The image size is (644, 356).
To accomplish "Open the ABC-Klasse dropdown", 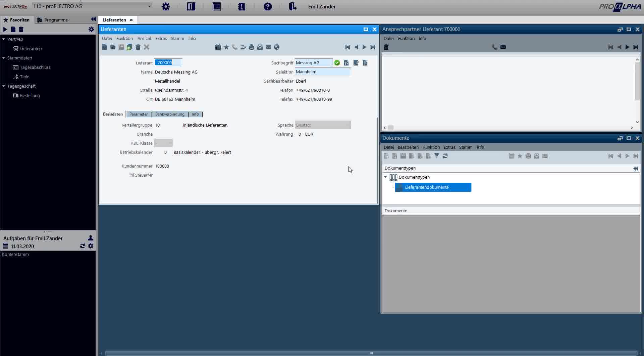I will [163, 143].
